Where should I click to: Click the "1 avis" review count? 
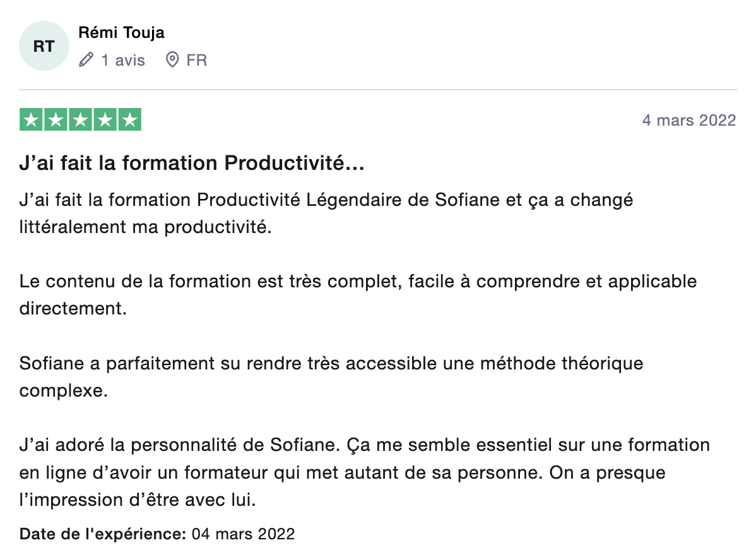click(x=123, y=61)
